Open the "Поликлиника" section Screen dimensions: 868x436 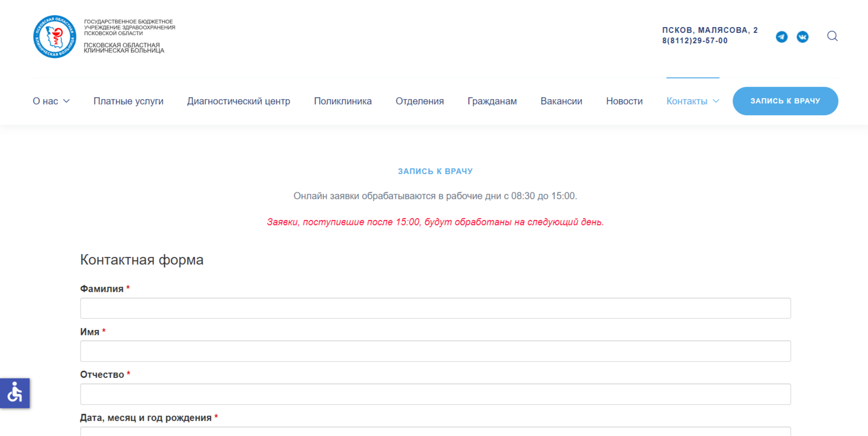343,101
